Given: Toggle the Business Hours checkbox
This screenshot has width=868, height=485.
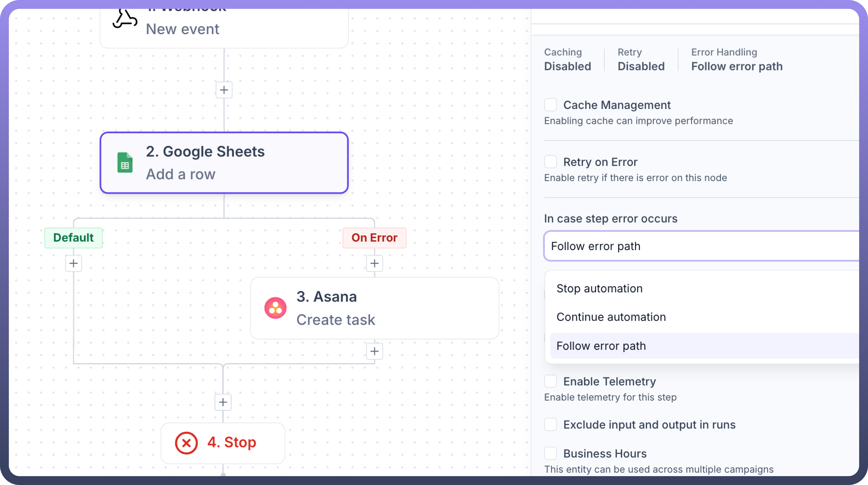Looking at the screenshot, I should point(551,454).
